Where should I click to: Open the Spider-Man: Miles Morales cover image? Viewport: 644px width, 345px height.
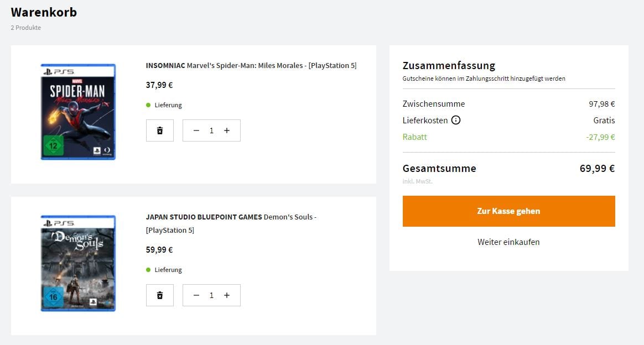[x=78, y=112]
